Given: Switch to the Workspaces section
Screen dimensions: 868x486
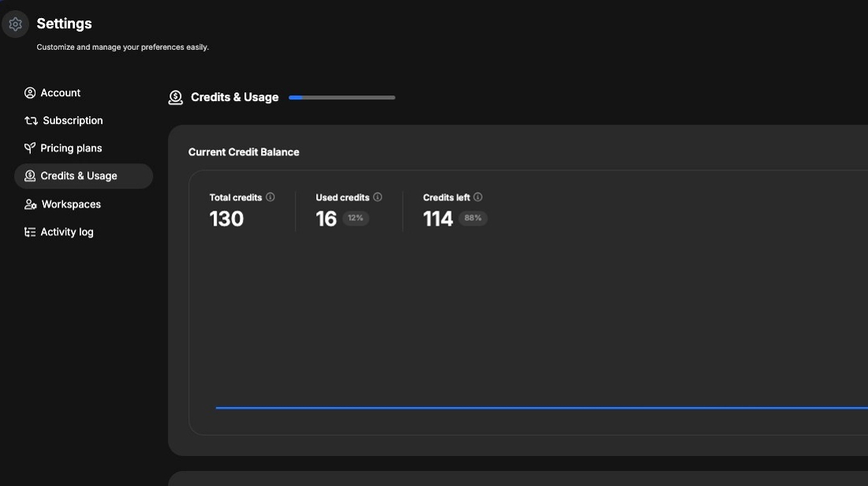Looking at the screenshot, I should click(71, 204).
